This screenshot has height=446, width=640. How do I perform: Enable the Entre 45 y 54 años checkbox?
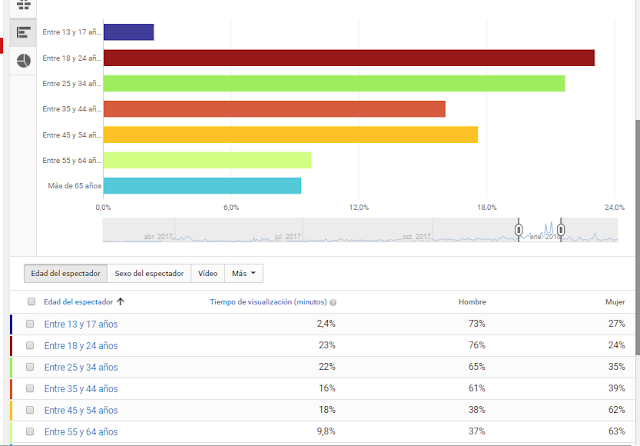(31, 410)
